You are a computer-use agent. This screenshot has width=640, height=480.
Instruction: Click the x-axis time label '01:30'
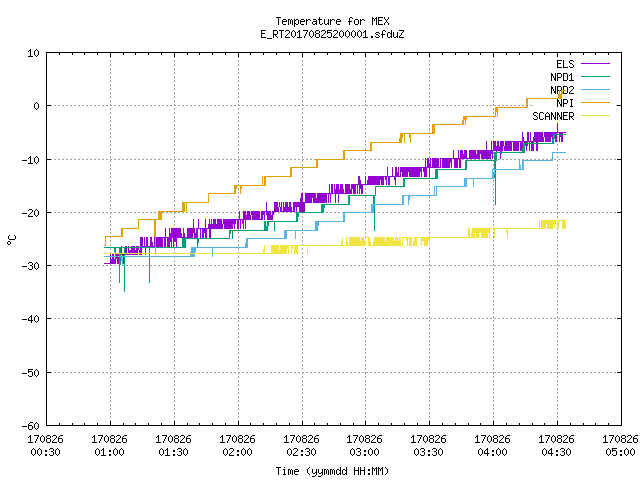(173, 452)
